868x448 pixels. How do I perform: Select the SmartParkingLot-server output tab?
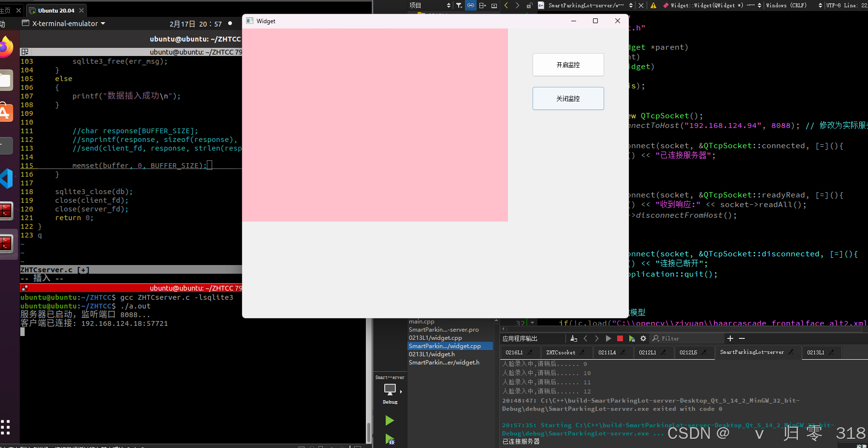click(757, 352)
